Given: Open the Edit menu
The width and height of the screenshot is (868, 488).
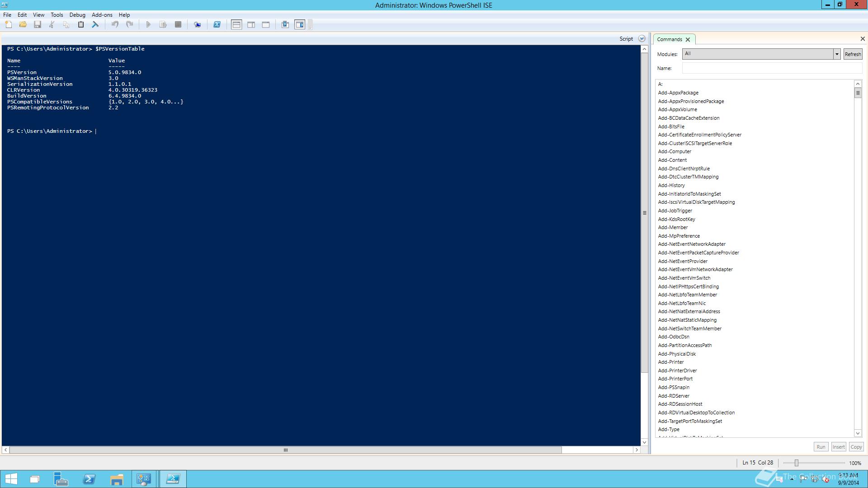Looking at the screenshot, I should 22,15.
